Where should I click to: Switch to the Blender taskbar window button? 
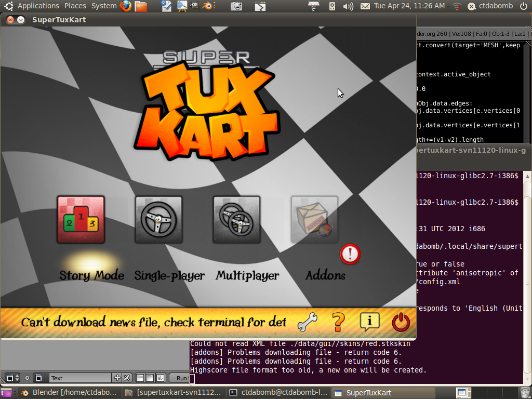point(70,393)
